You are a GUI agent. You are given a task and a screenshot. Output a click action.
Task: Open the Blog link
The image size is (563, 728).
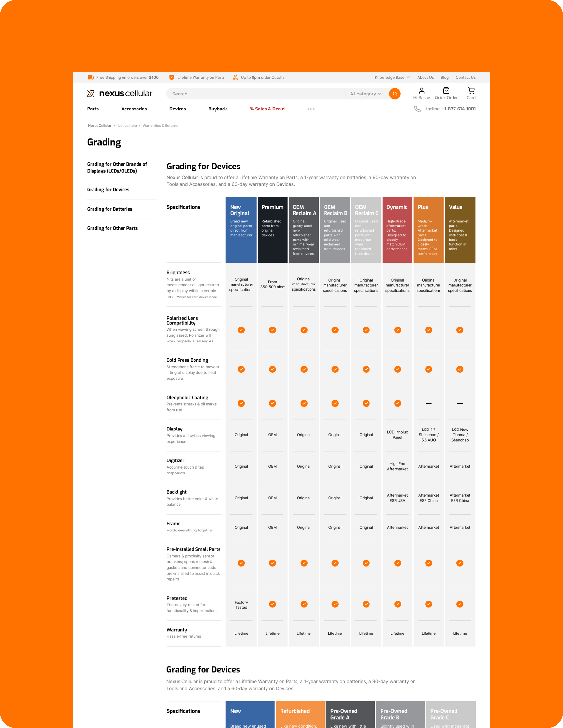tap(445, 77)
